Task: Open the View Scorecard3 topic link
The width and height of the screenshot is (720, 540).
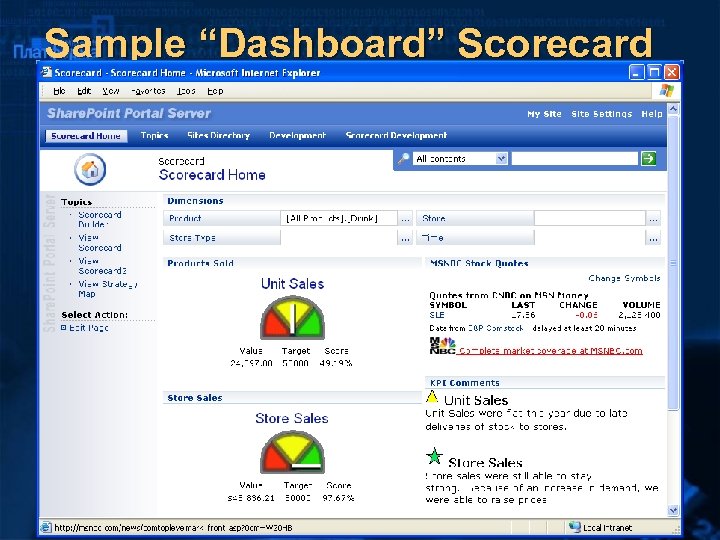Action: coord(102,266)
